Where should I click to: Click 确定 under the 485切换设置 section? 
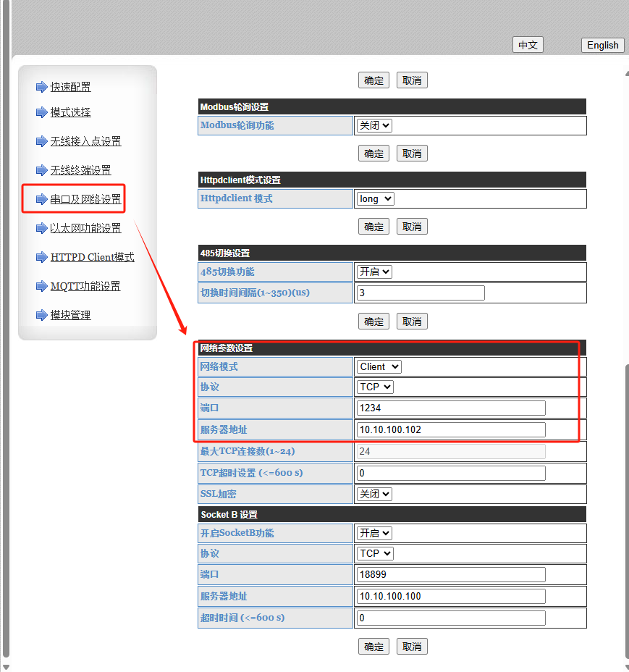click(373, 321)
